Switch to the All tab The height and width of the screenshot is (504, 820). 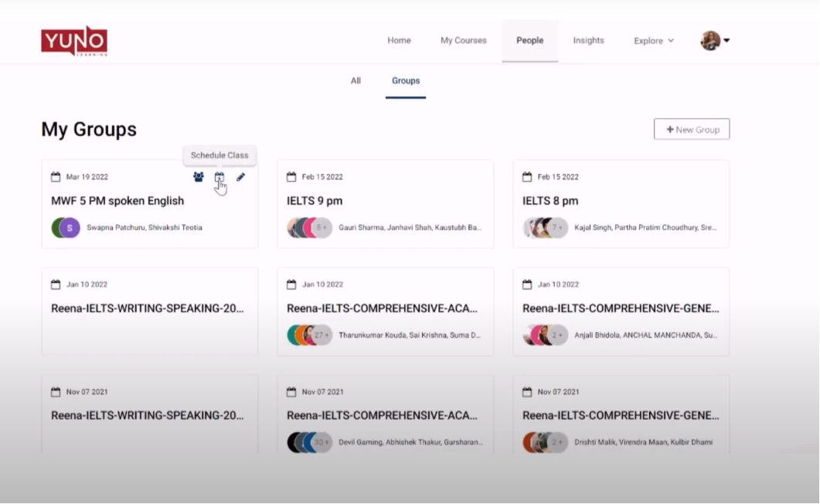pos(356,80)
